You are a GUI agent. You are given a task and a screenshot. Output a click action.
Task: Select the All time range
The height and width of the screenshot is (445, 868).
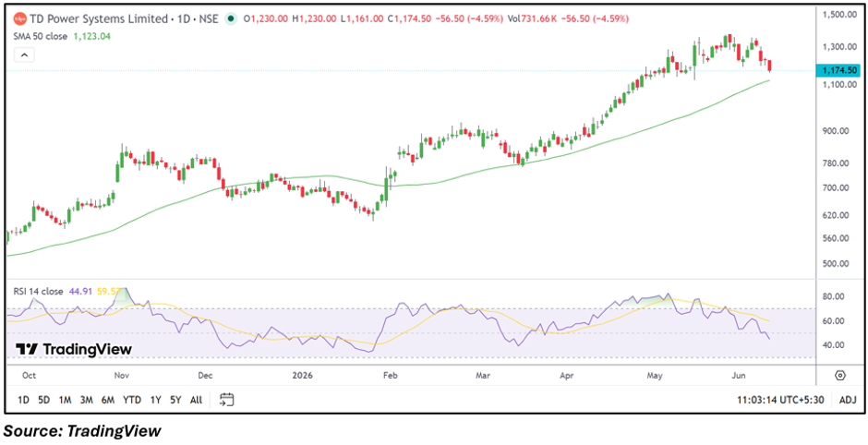click(196, 400)
